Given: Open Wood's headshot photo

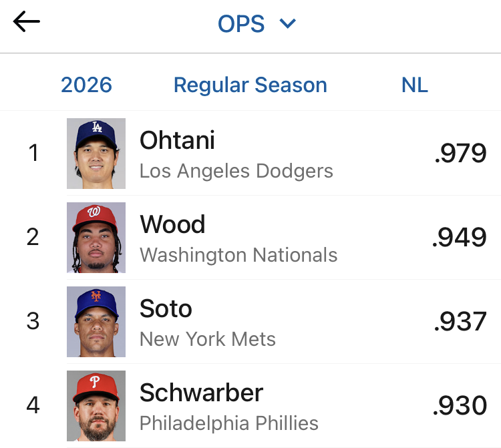Looking at the screenshot, I should pyautogui.click(x=96, y=238).
